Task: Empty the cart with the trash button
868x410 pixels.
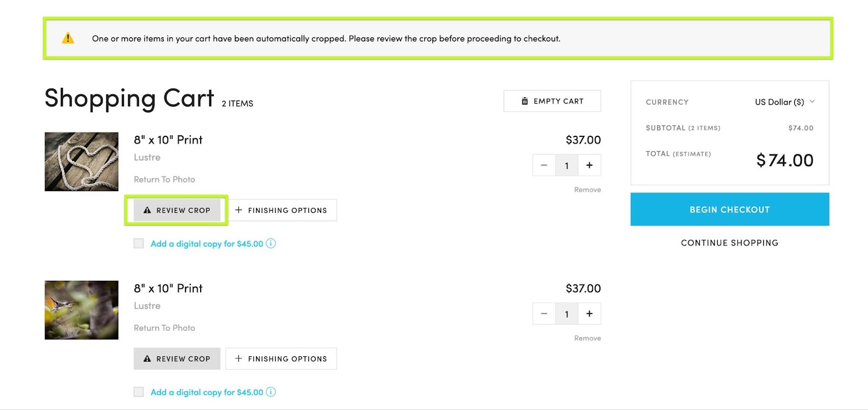Action: click(x=552, y=101)
